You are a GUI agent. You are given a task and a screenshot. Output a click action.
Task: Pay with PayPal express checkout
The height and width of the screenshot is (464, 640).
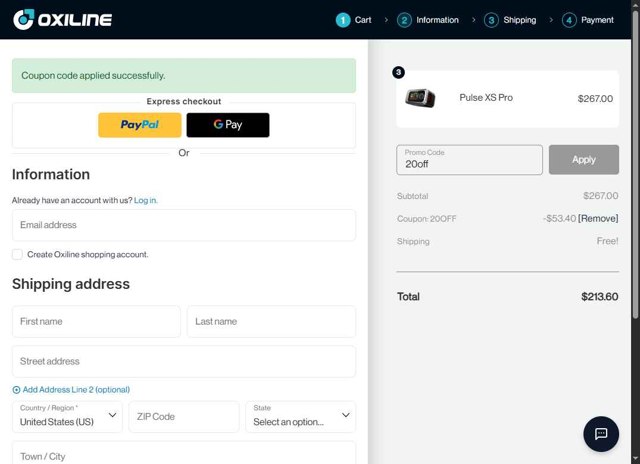pyautogui.click(x=140, y=125)
